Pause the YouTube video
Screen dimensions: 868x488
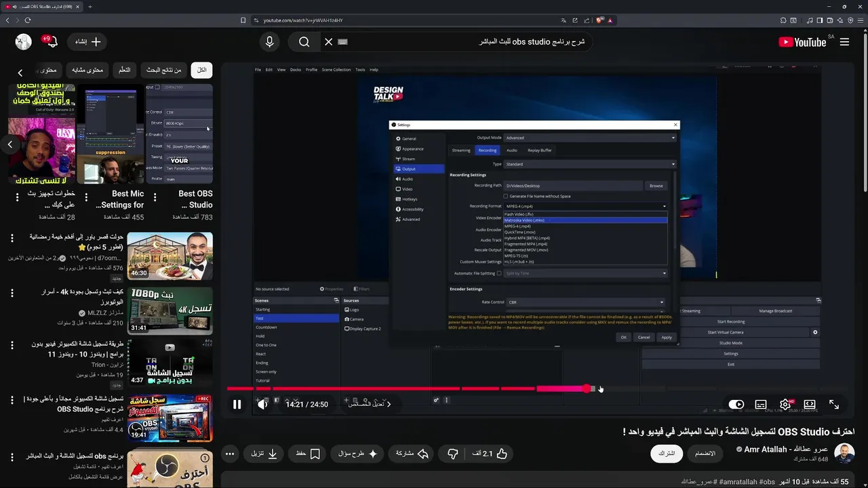tap(237, 405)
